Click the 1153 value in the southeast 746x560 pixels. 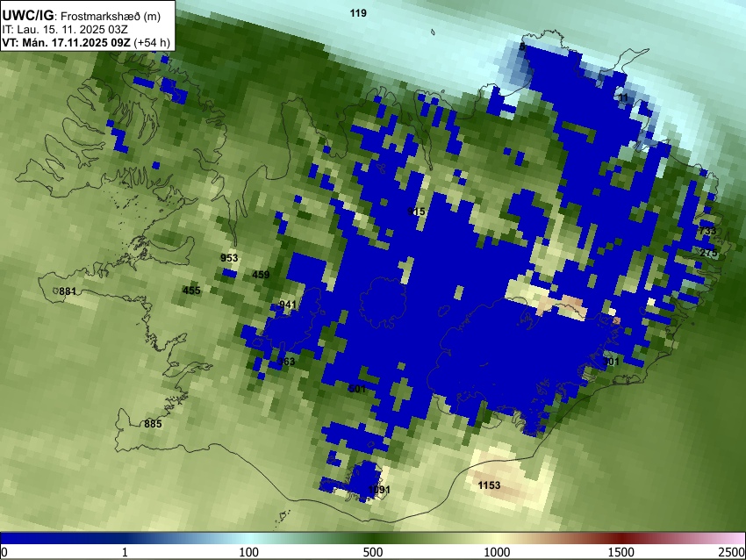point(489,485)
